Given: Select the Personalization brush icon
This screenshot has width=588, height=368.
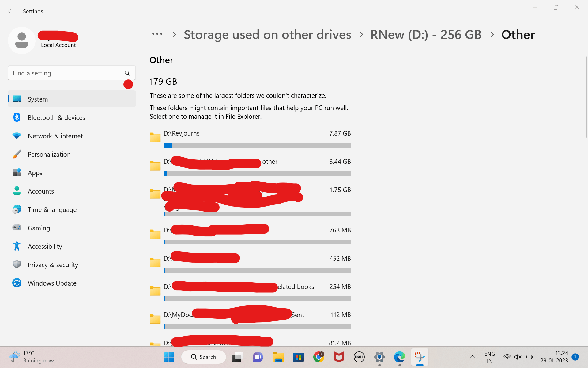Looking at the screenshot, I should tap(17, 154).
